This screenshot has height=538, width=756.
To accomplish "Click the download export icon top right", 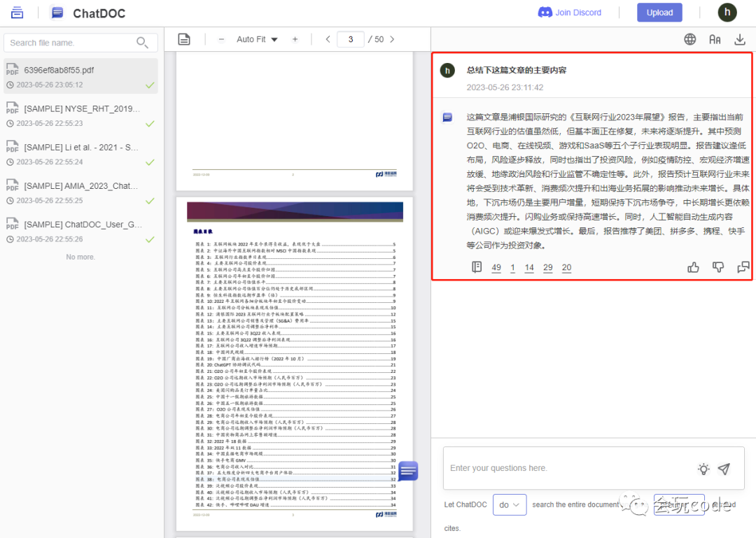I will tap(740, 40).
